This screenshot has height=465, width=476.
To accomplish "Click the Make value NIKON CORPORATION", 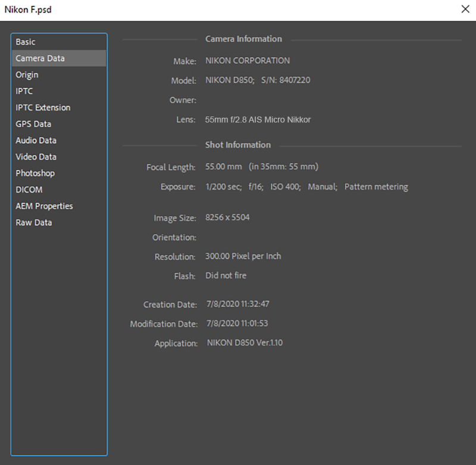I will [248, 61].
